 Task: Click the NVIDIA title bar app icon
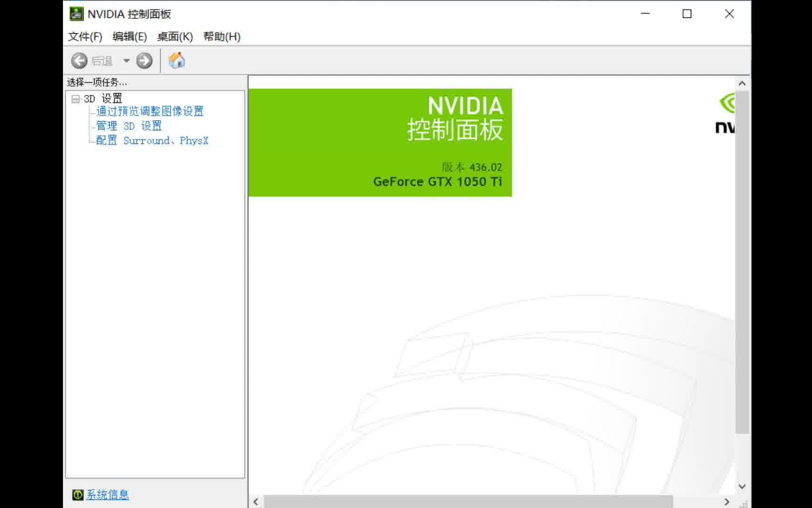click(x=77, y=14)
